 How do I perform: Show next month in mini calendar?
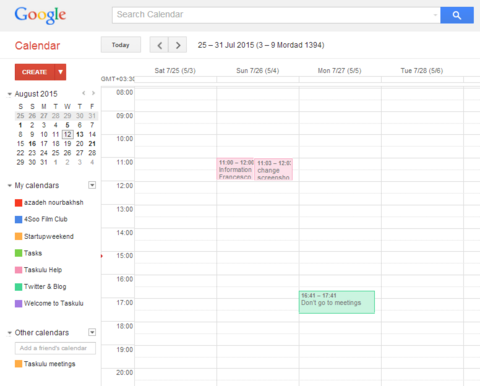[x=93, y=93]
